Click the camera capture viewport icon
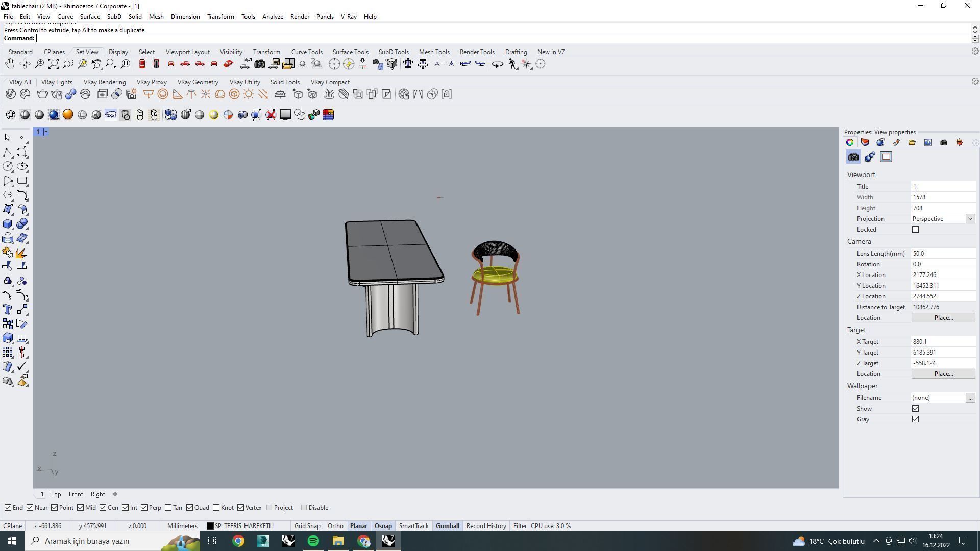Viewport: 980px width, 551px height. coord(260,64)
